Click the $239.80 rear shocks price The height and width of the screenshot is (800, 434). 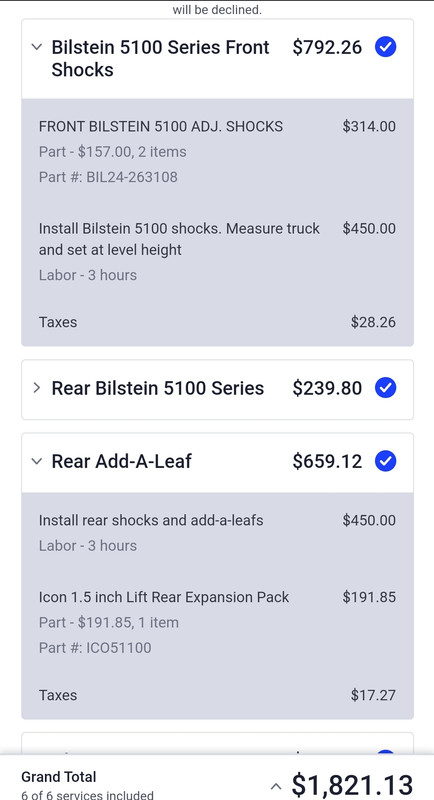pyautogui.click(x=327, y=388)
